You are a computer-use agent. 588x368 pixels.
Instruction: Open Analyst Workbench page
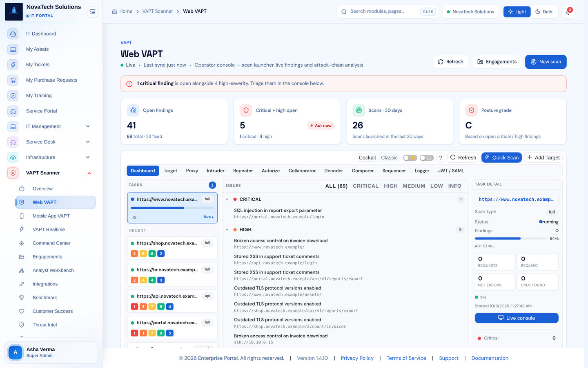[x=56, y=270]
